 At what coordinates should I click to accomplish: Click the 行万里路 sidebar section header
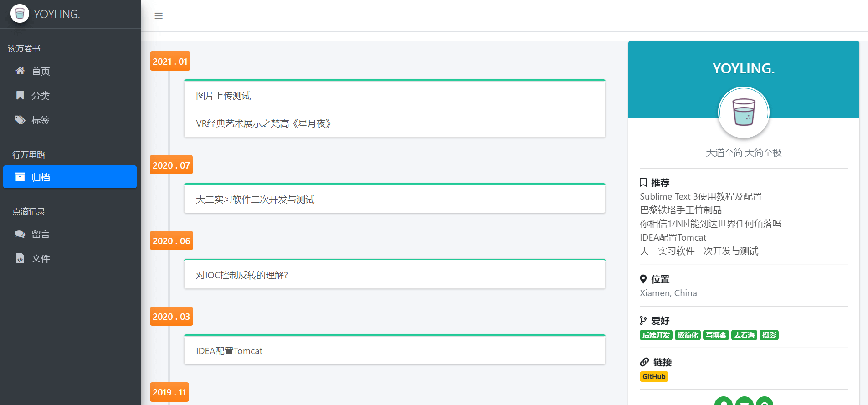point(29,154)
